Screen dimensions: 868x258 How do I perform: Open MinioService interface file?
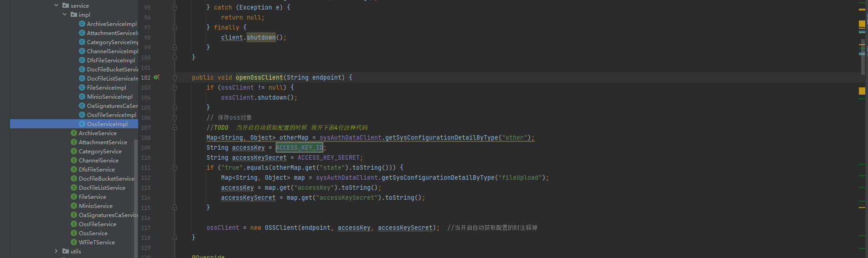96,206
